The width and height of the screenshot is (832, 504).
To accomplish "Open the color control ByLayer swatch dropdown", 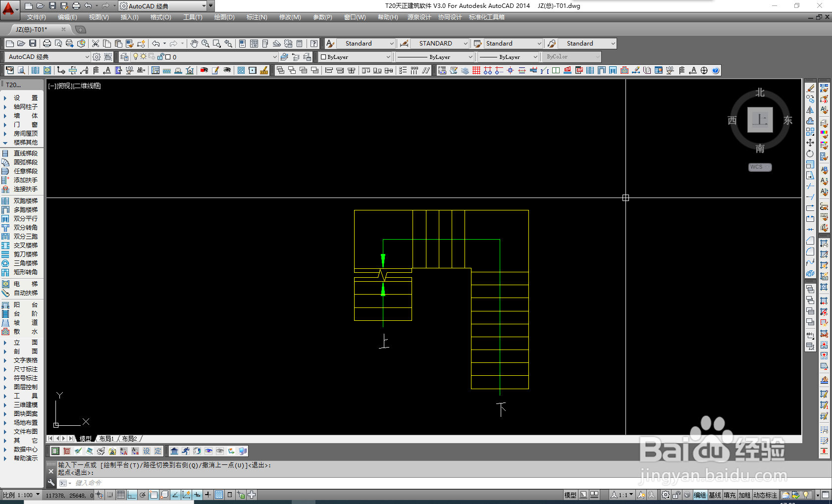I will coord(355,57).
